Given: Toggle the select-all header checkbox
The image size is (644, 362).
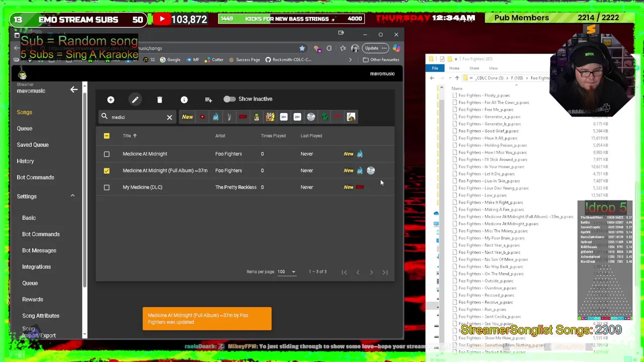Looking at the screenshot, I should (x=107, y=136).
